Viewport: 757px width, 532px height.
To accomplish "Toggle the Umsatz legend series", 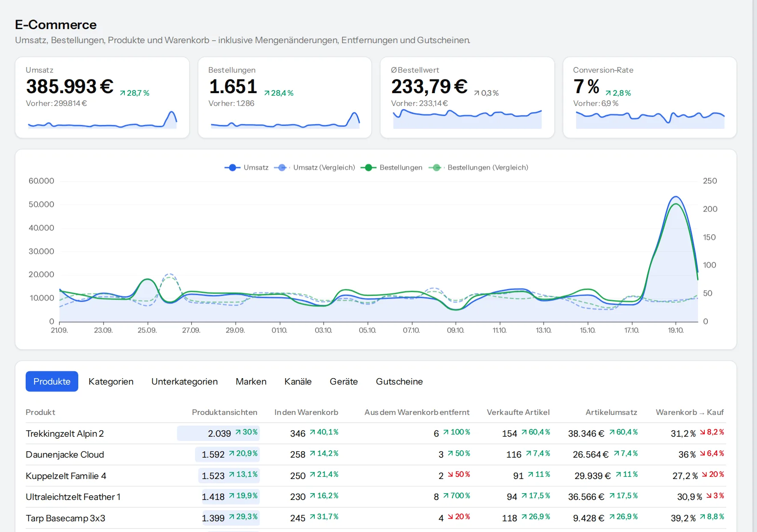I will [x=247, y=168].
